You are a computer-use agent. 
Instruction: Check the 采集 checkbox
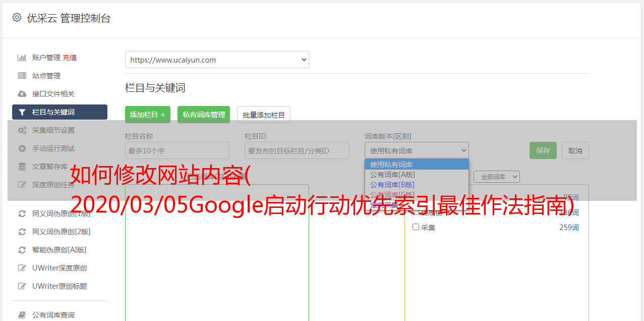click(416, 227)
